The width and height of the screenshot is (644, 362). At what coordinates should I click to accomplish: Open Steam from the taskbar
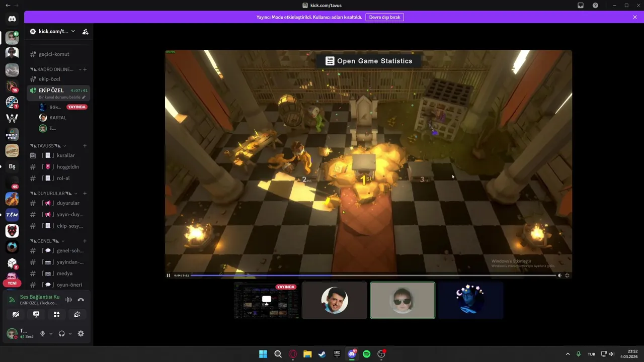(322, 354)
